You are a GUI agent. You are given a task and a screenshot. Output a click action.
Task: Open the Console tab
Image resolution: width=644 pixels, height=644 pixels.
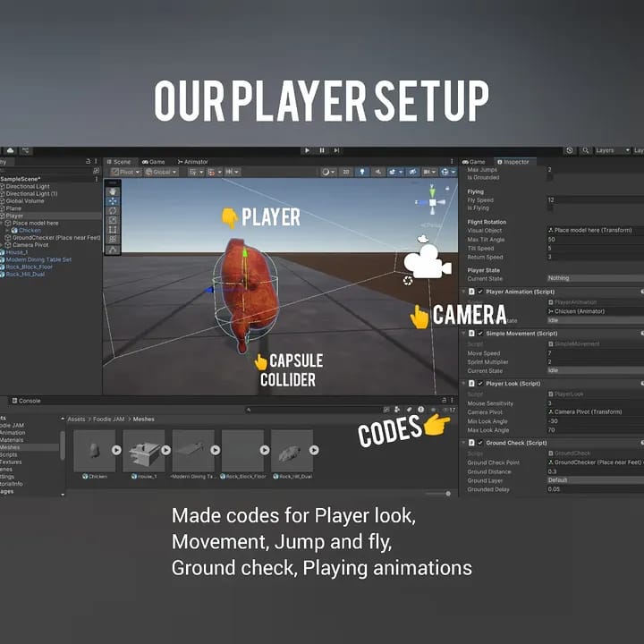click(x=26, y=401)
